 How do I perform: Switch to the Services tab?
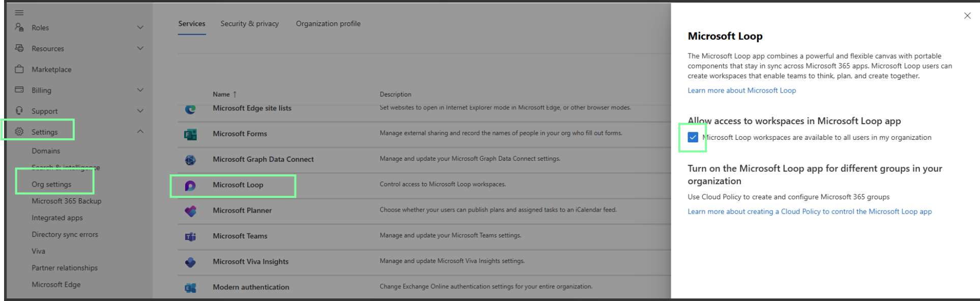click(x=192, y=23)
